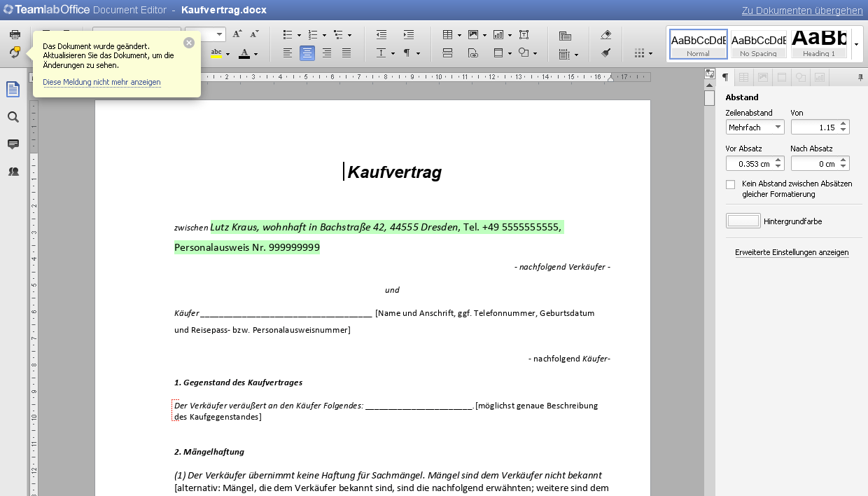Open the insert shape dropdown
Viewport: 868px width, 496px height.
coord(535,54)
